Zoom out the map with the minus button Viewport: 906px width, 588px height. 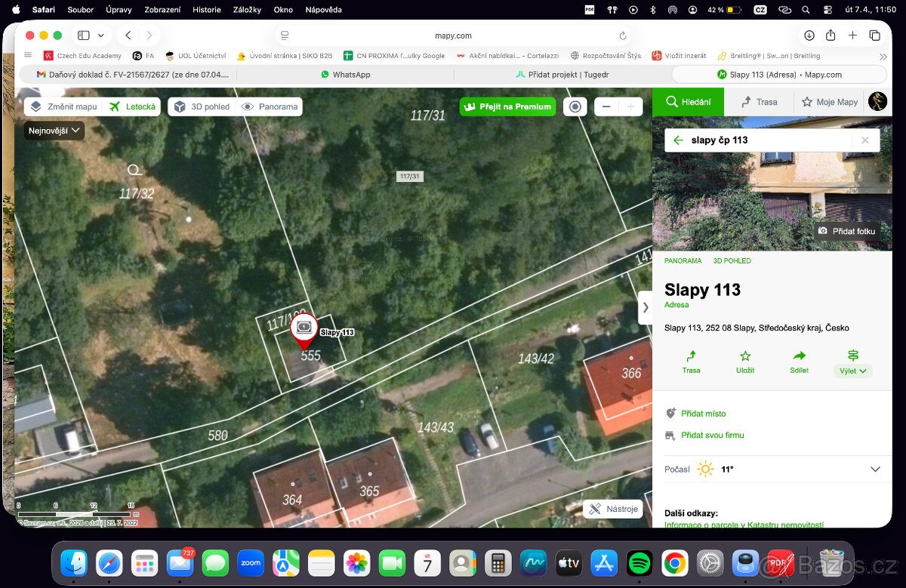(x=606, y=107)
